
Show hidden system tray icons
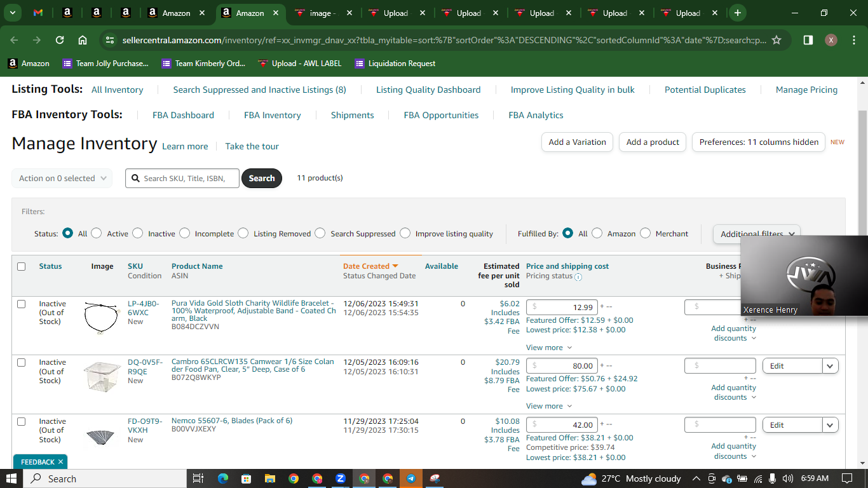(x=696, y=478)
